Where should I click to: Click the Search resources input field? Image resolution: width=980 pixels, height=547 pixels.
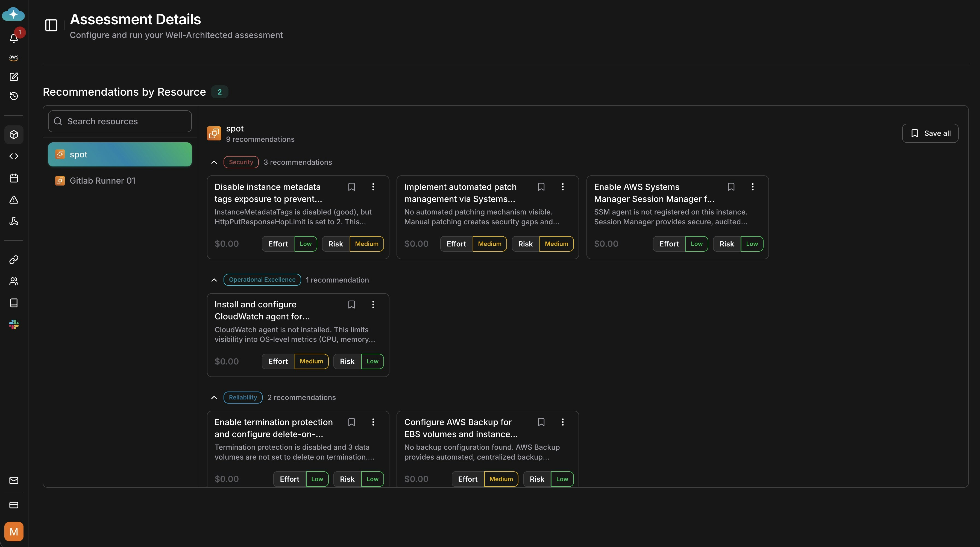pyautogui.click(x=119, y=121)
